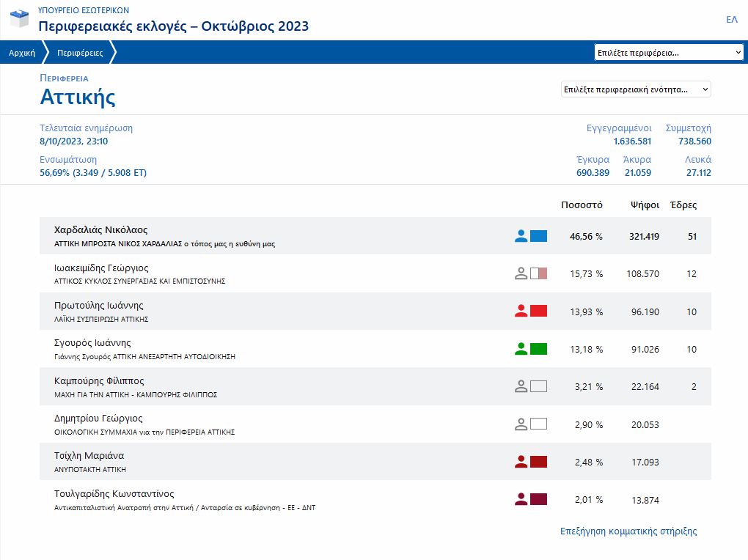Click the blue person icon for Χαρδαλιάς

pyautogui.click(x=521, y=236)
